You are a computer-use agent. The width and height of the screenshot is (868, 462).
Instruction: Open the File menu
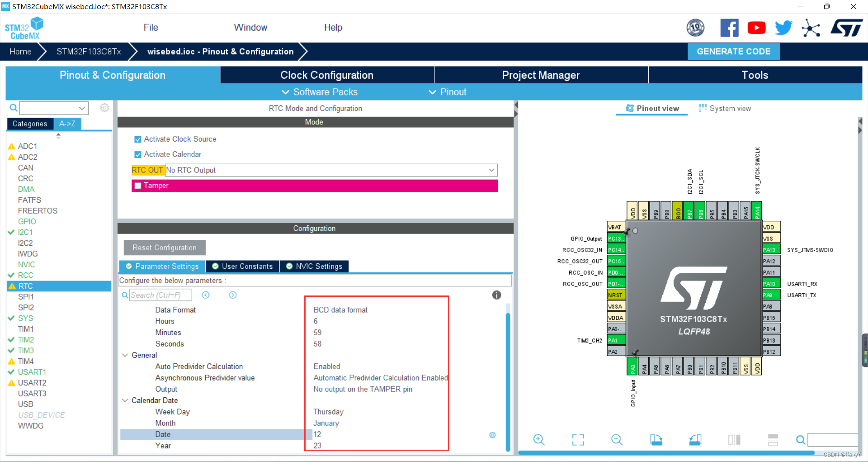coord(151,28)
